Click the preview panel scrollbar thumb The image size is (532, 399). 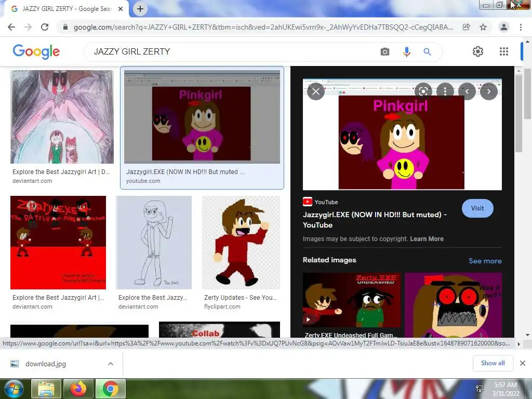(x=518, y=114)
